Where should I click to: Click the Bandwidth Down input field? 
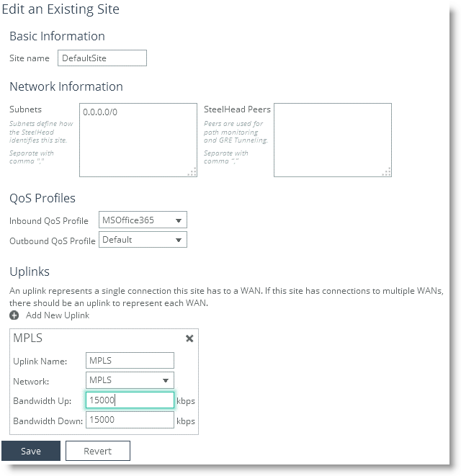pyautogui.click(x=130, y=420)
